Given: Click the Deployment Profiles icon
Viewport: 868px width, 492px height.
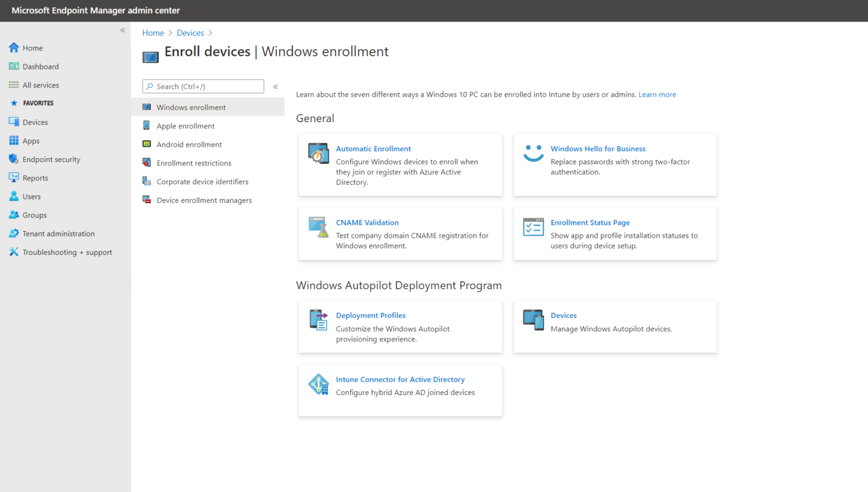Looking at the screenshot, I should click(x=318, y=320).
